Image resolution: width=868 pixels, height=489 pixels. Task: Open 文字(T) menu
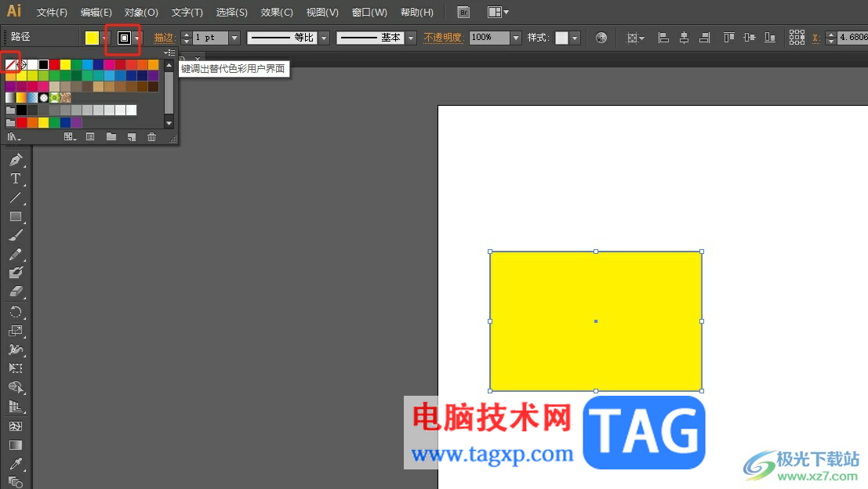[x=187, y=13]
